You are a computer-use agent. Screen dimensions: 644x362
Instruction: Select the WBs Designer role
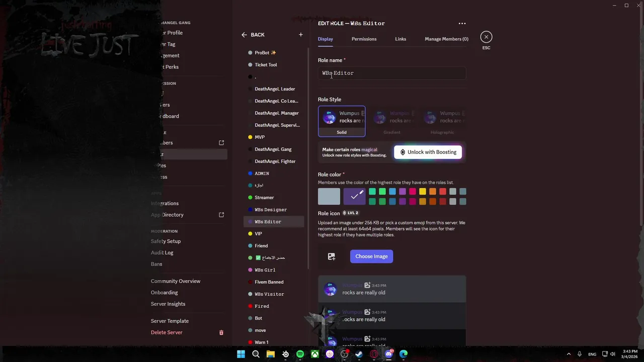(x=274, y=210)
